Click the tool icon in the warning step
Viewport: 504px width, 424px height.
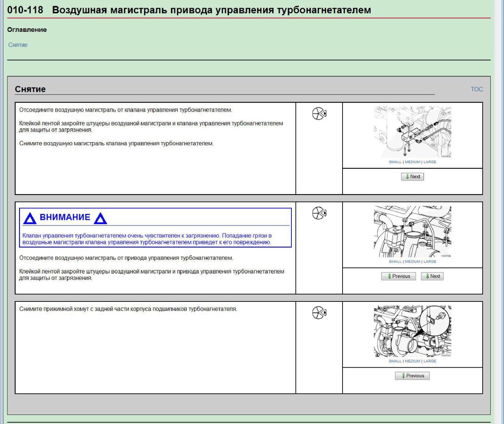[x=319, y=213]
